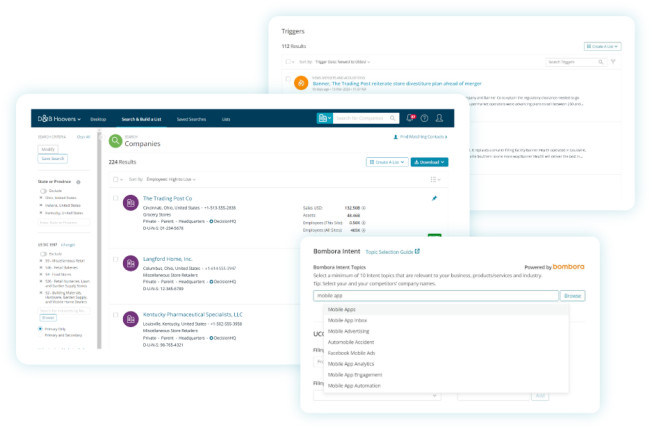The image size is (650, 428).
Task: Choose Mobile Advertising suggestion
Action: (446, 331)
